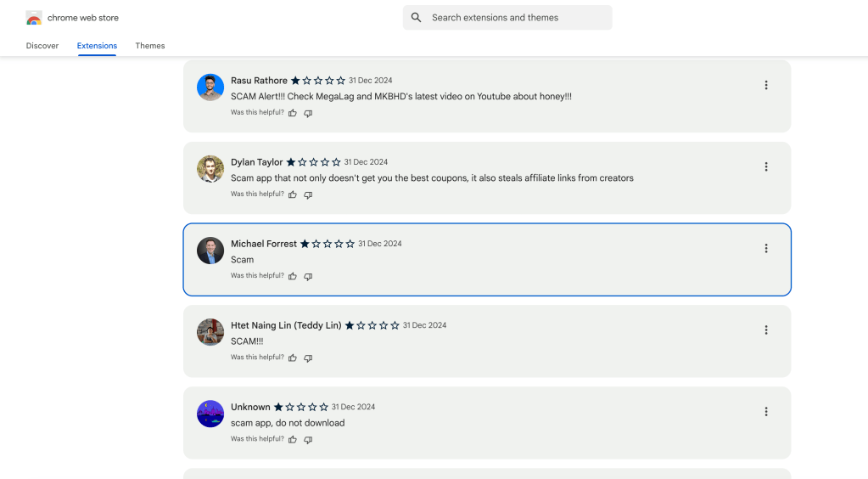Screen dimensions: 868x479
Task: Thumbs down Dylan Taylor's review
Action: (308, 194)
